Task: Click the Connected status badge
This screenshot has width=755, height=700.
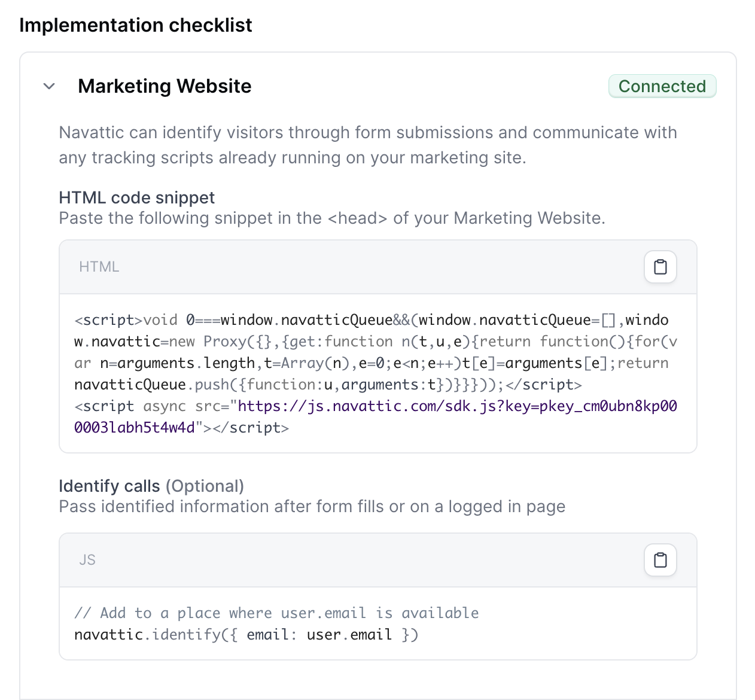Action: (662, 86)
